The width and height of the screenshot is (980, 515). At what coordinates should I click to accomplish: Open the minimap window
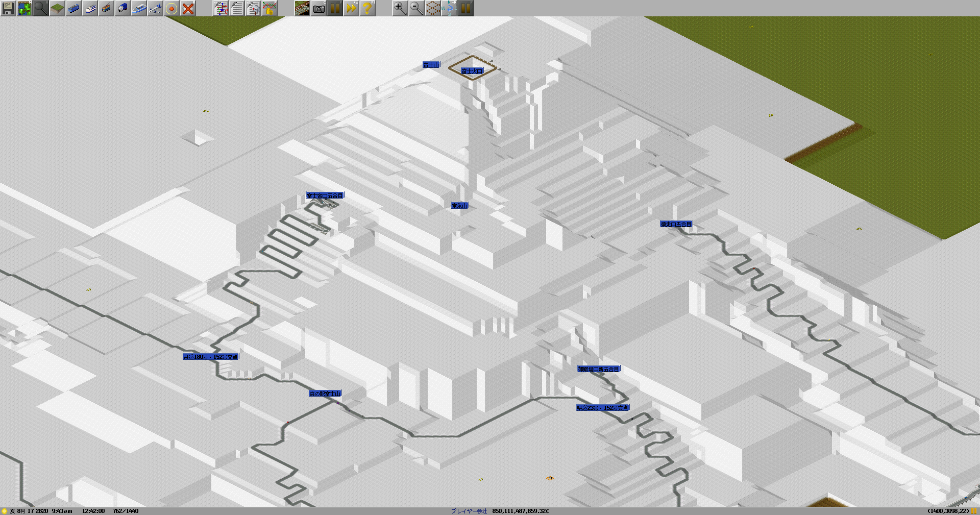pos(24,8)
